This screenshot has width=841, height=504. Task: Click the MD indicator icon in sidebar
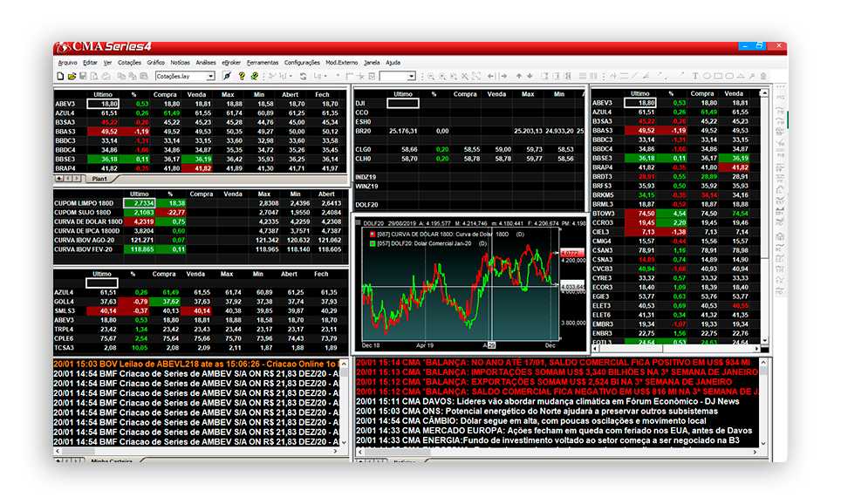point(781,291)
